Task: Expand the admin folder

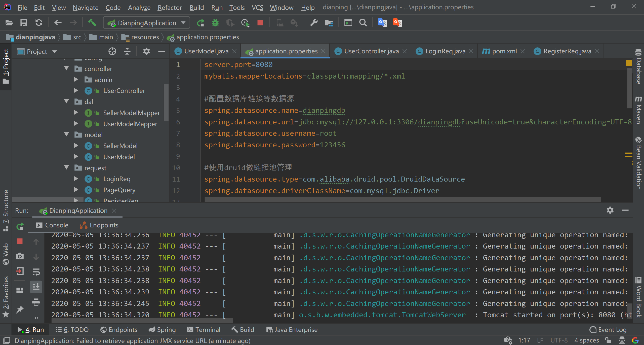Action: click(76, 80)
